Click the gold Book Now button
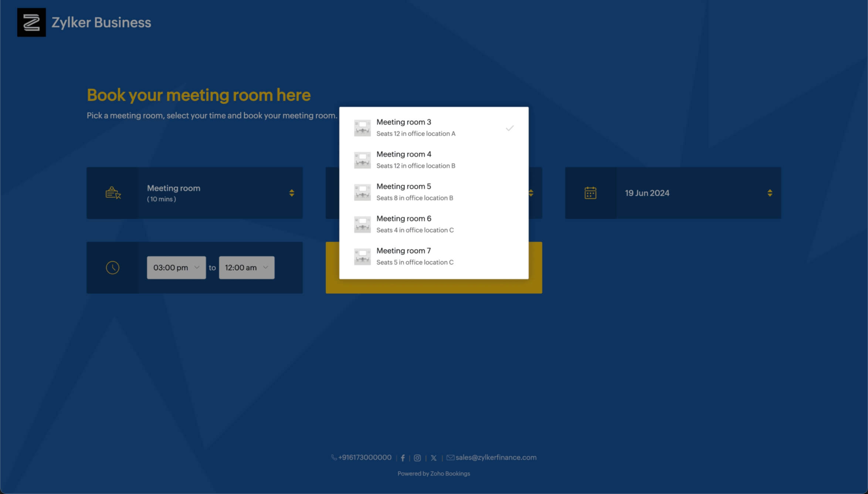Viewport: 868px width, 494px height. coord(433,267)
